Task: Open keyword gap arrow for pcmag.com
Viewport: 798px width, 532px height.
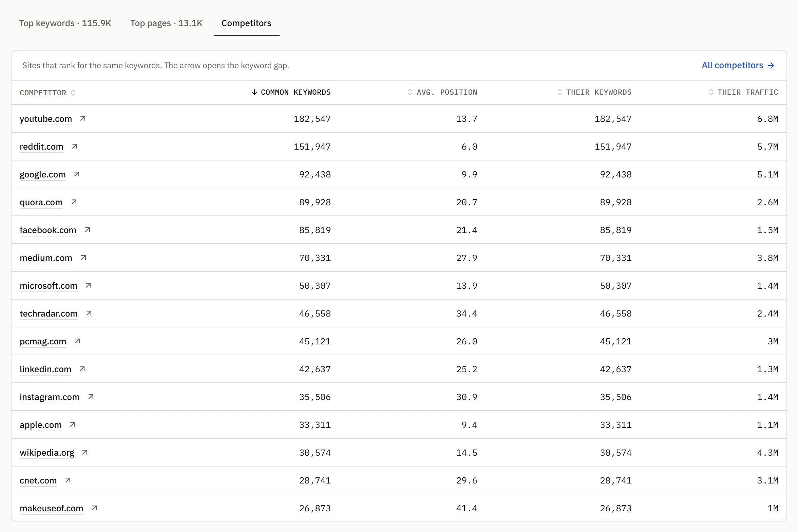Action: [77, 341]
